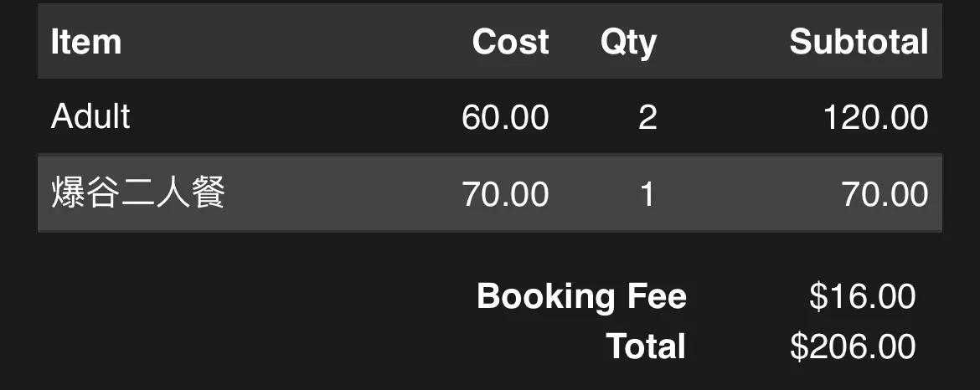Image resolution: width=980 pixels, height=390 pixels.
Task: Click the Qty column header
Action: (x=629, y=43)
